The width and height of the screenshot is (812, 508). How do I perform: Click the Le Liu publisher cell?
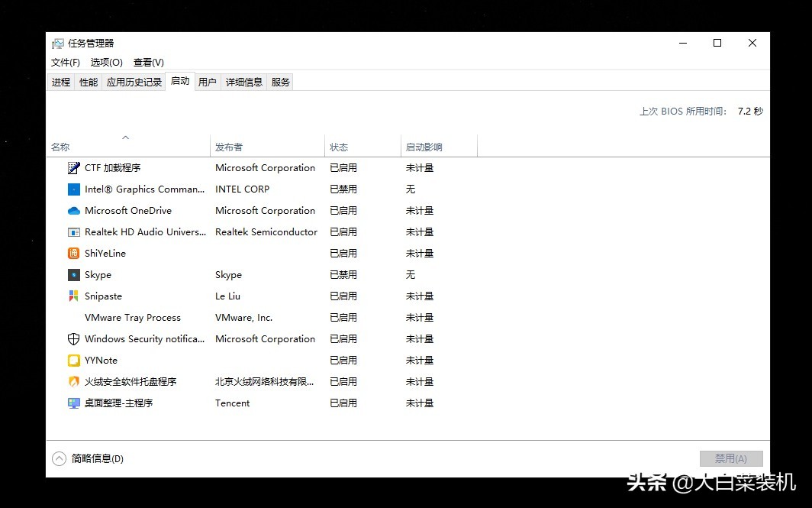tap(228, 296)
